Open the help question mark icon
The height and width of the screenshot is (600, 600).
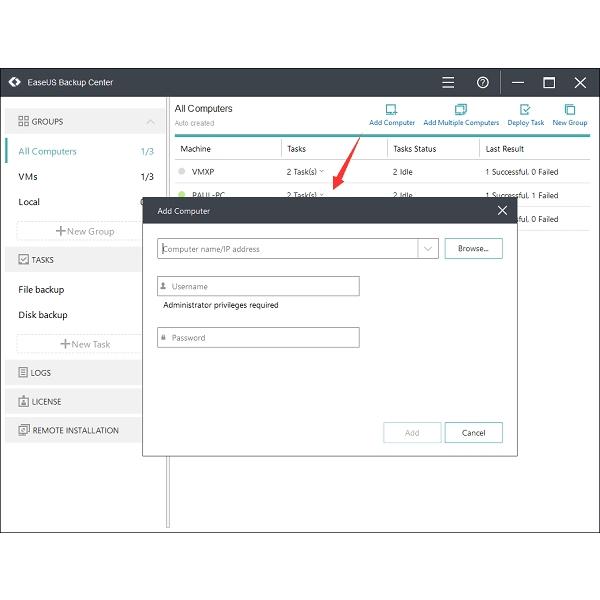(x=483, y=83)
